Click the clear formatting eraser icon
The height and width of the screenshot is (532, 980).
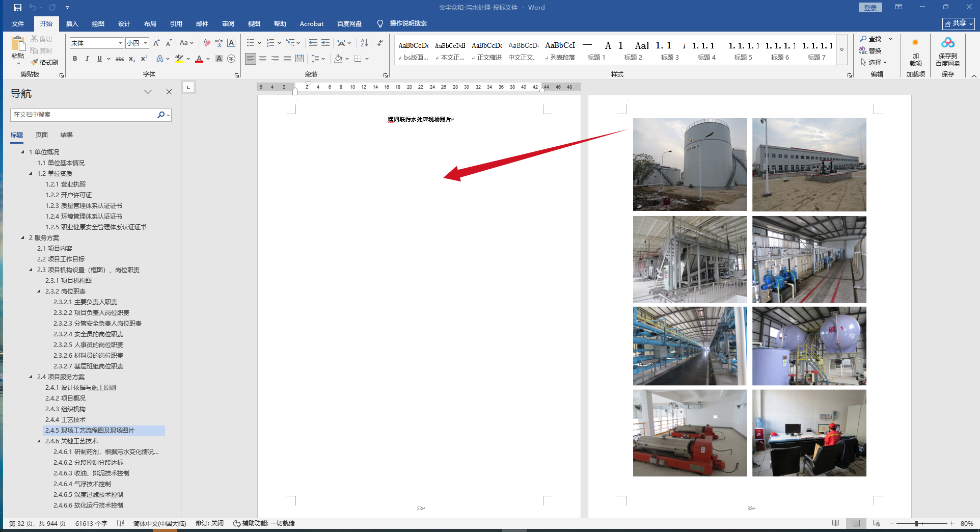tap(206, 43)
